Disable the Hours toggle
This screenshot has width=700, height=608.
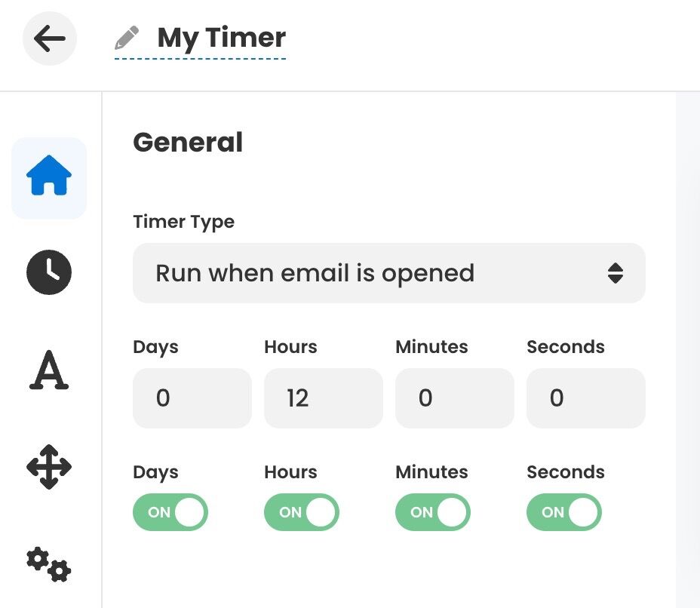[x=302, y=512]
